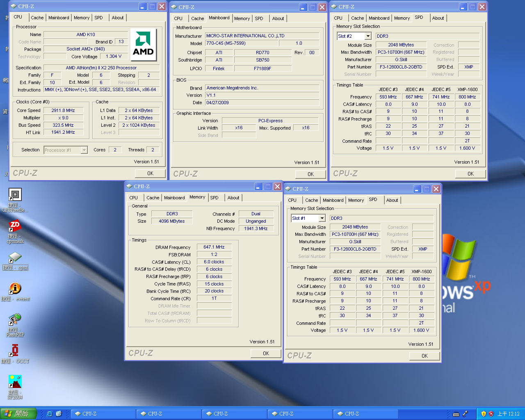
Task: Open the Processor #1 selection dropdown
Action: tap(84, 150)
